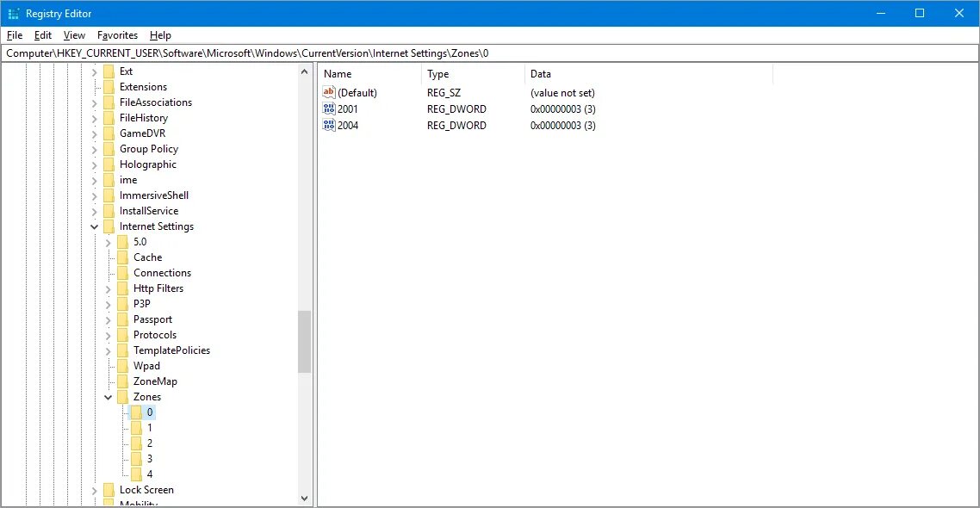Image resolution: width=980 pixels, height=508 pixels.
Task: Click the DWORD icon for value 2001
Action: (x=329, y=108)
